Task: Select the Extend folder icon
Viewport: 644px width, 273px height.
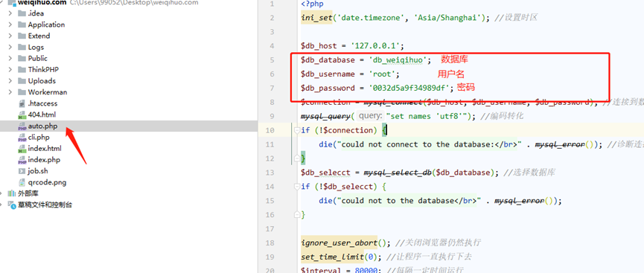Action: coord(22,36)
